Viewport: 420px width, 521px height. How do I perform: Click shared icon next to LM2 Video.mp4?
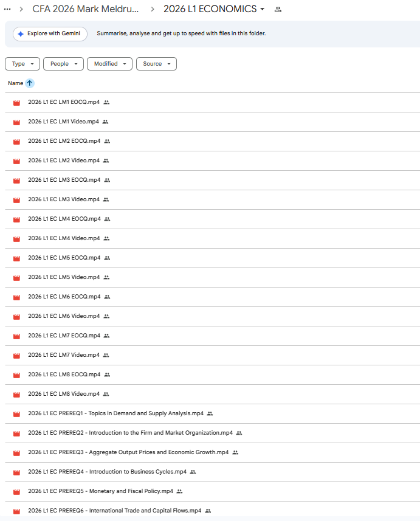[x=105, y=160]
